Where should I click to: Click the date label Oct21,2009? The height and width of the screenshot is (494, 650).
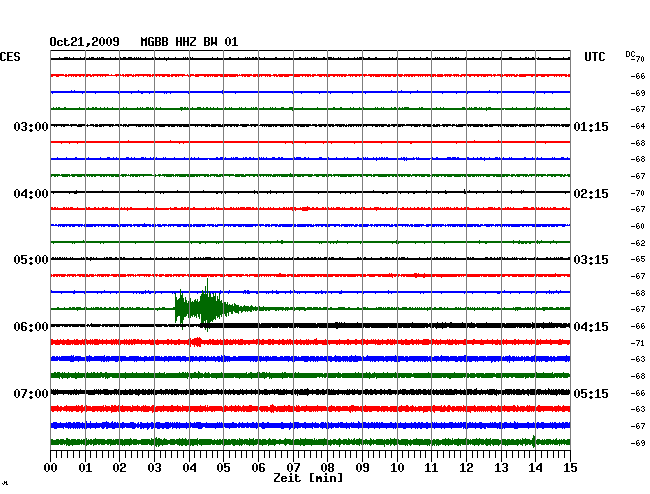84,42
